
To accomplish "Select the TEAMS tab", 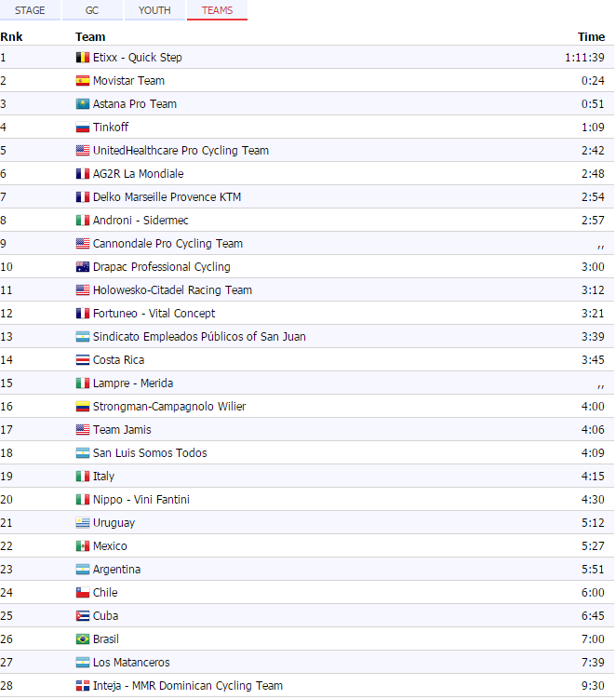I will coord(217,10).
